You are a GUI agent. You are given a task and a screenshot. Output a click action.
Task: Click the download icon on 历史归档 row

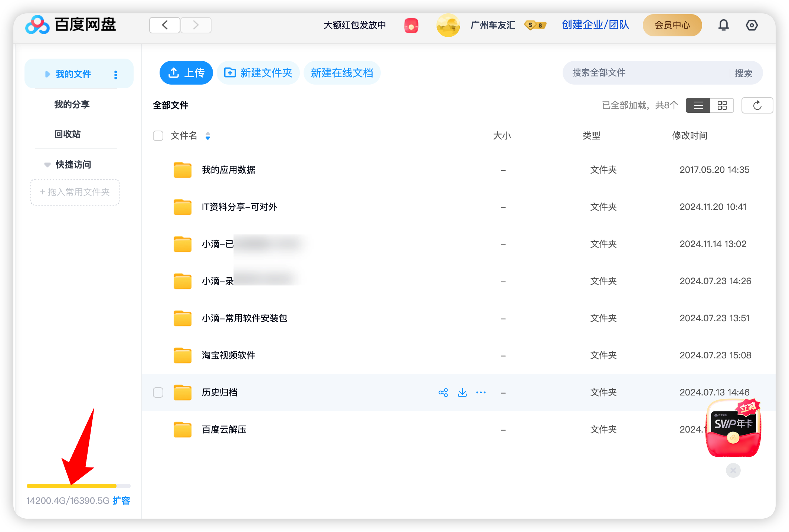coord(462,393)
